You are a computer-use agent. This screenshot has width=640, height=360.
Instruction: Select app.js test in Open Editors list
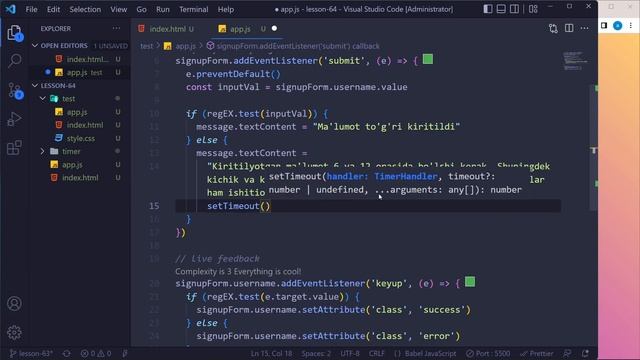tap(80, 72)
